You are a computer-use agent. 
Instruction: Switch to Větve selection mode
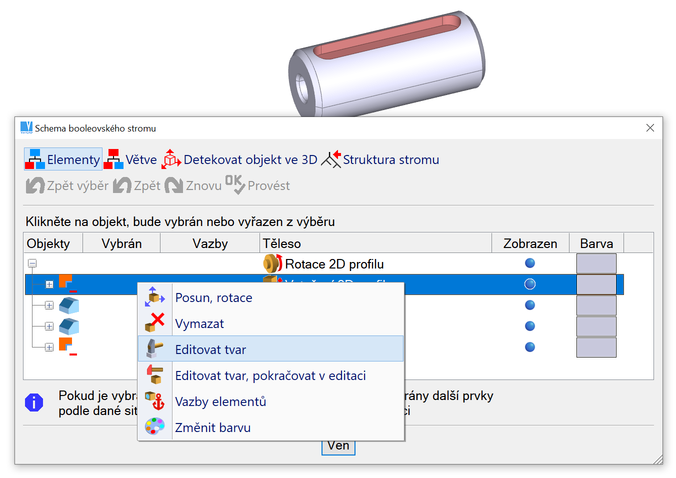[115, 159]
